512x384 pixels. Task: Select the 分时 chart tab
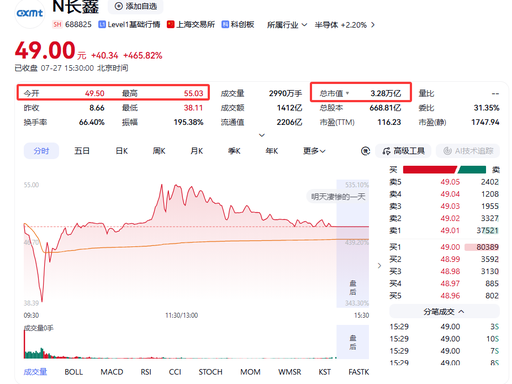(x=41, y=151)
